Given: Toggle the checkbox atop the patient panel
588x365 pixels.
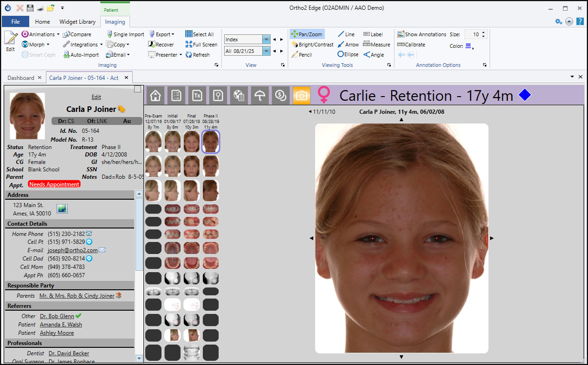Looking at the screenshot, I should [x=137, y=89].
